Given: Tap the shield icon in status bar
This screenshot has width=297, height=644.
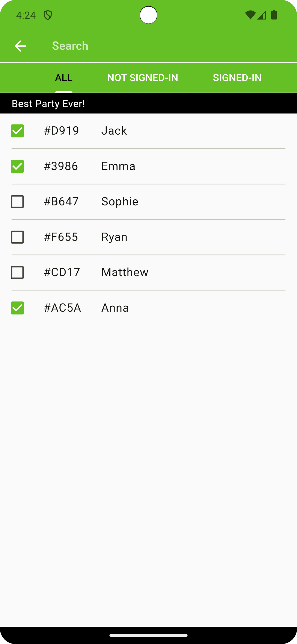Looking at the screenshot, I should click(x=48, y=15).
